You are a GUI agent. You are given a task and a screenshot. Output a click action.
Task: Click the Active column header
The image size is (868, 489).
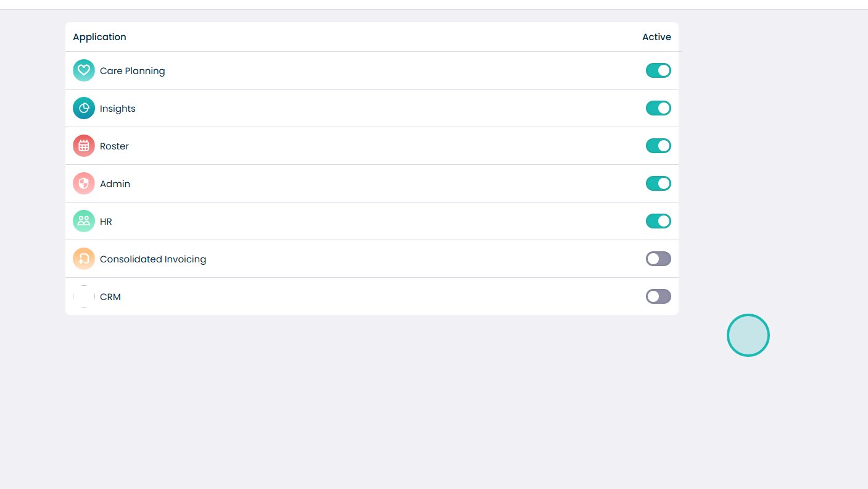(x=656, y=37)
